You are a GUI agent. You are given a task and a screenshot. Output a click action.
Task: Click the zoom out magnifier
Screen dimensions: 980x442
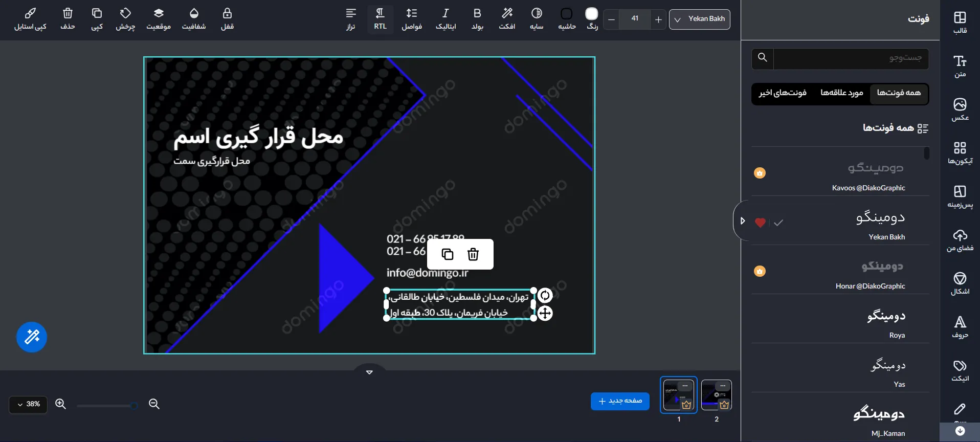pos(154,404)
